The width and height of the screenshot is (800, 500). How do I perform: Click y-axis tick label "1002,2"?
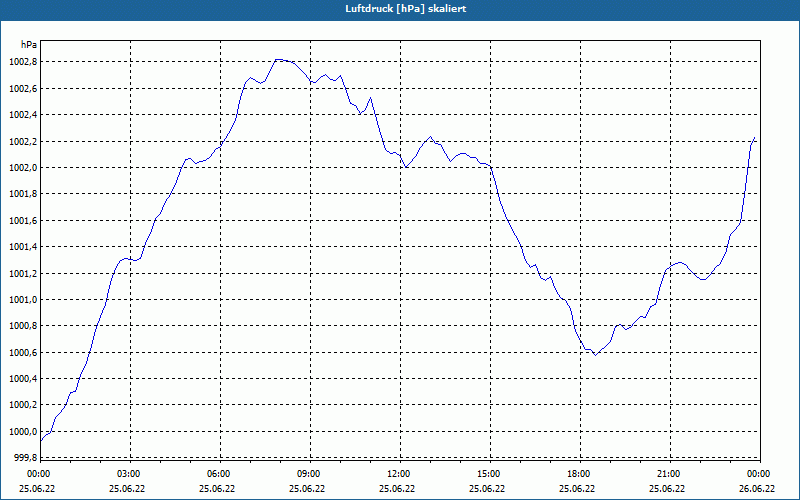pos(23,141)
